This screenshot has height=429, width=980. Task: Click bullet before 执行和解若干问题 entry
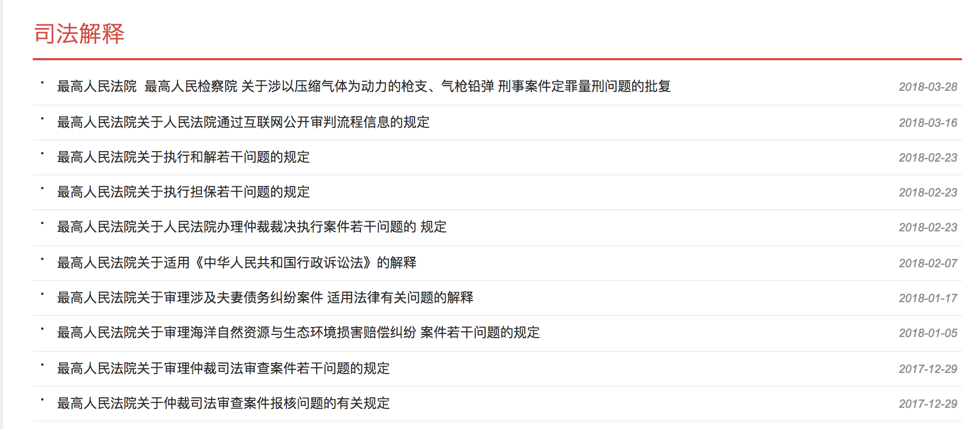[42, 153]
